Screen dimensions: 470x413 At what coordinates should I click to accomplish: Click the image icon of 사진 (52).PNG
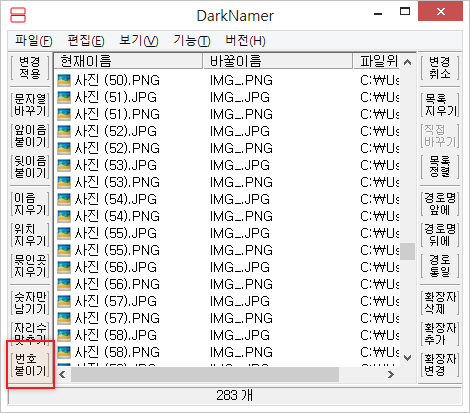point(64,148)
